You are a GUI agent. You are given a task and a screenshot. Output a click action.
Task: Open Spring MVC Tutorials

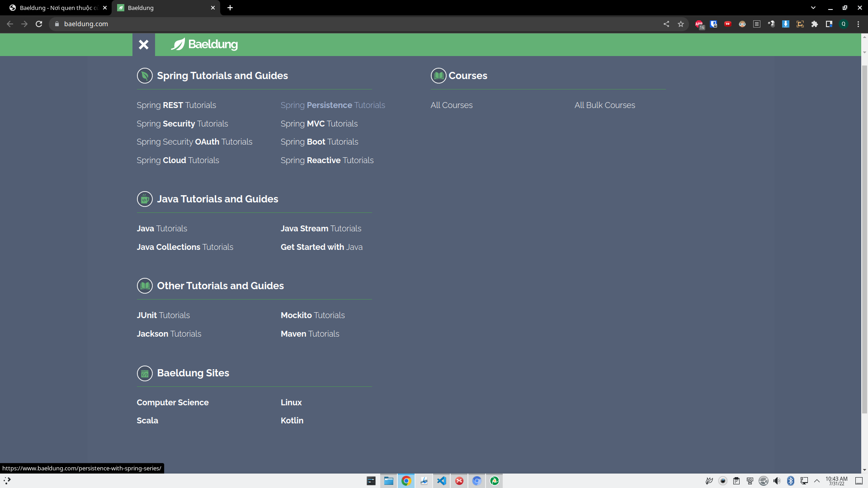click(319, 124)
